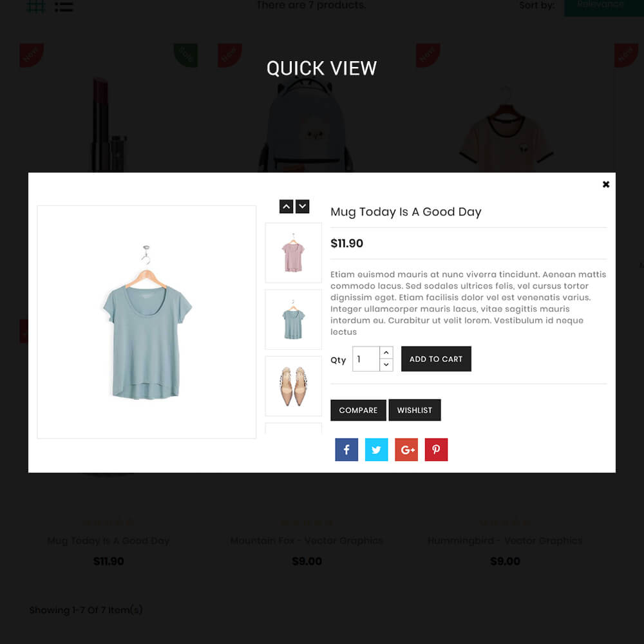Share product on Google Plus

tap(406, 450)
